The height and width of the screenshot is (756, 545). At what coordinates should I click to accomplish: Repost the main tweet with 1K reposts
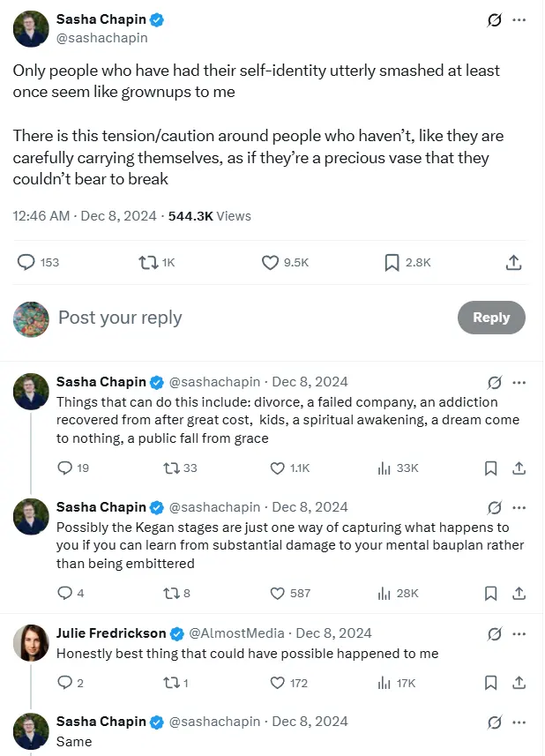click(x=148, y=262)
